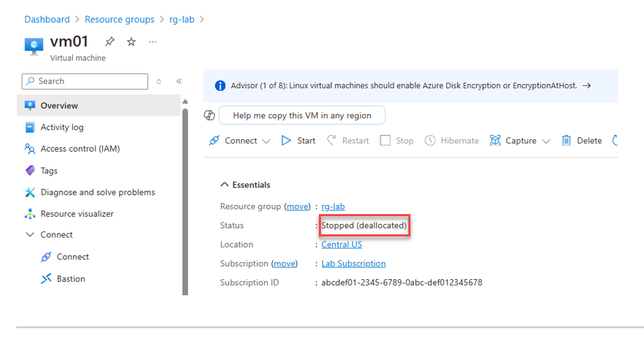Click the Stopped (deallocated) status text
This screenshot has height=347, width=644.
364,225
